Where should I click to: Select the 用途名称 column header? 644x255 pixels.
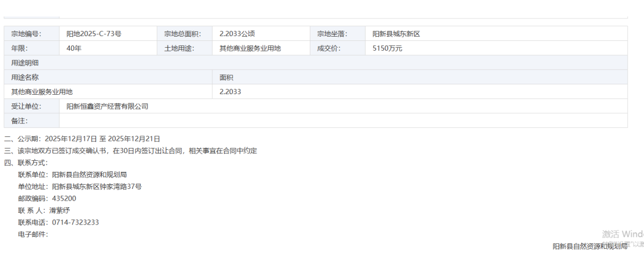[25, 78]
